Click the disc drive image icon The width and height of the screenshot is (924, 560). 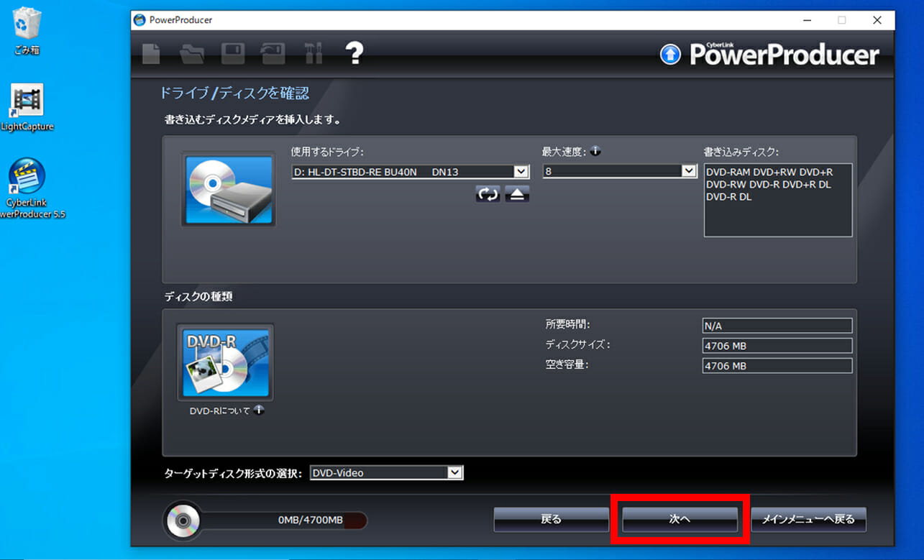[x=228, y=190]
